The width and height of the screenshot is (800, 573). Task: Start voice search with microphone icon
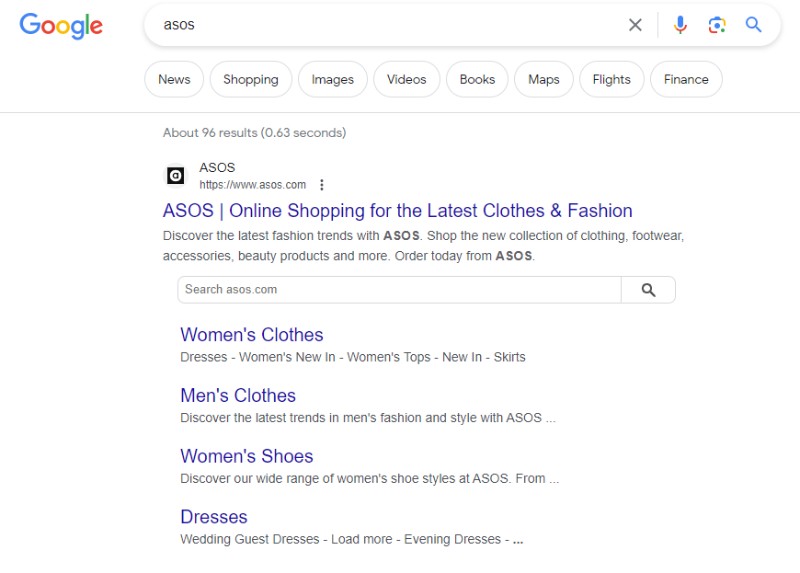tap(680, 25)
